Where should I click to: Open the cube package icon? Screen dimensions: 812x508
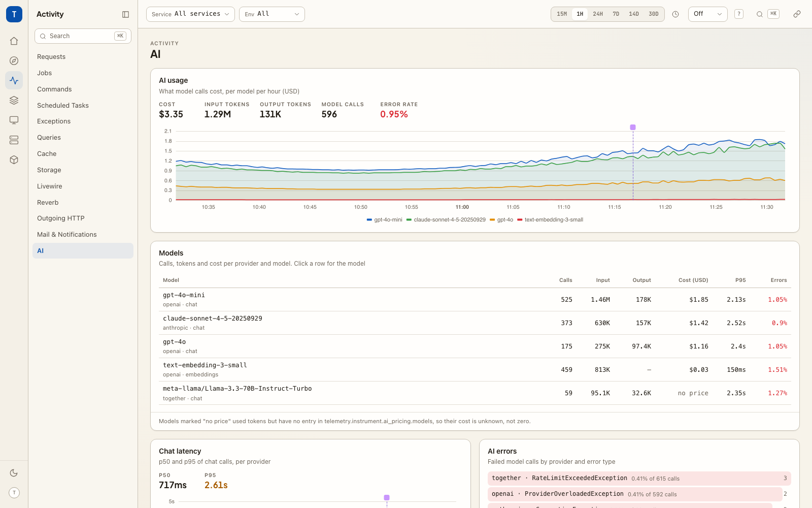14,160
